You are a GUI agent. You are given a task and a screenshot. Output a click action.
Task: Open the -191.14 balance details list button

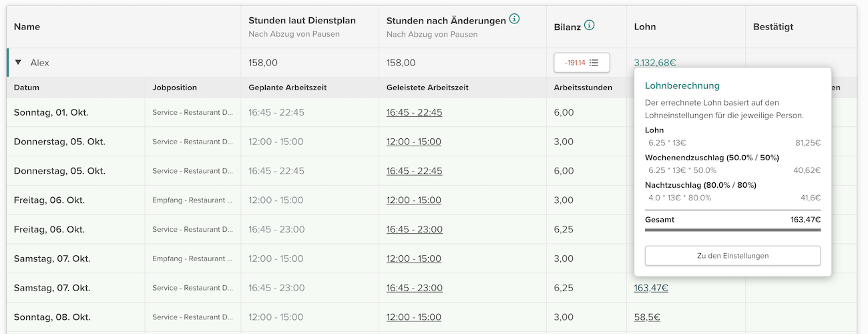[582, 63]
